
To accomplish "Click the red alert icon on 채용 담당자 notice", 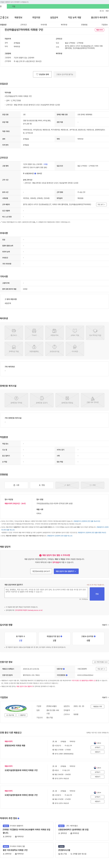I will [40, 555].
